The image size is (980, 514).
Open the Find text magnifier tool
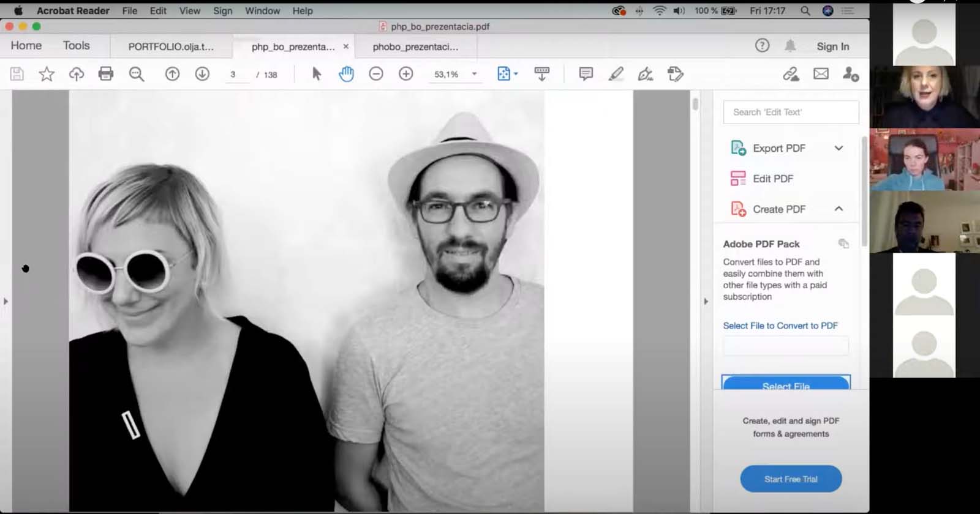(x=137, y=74)
